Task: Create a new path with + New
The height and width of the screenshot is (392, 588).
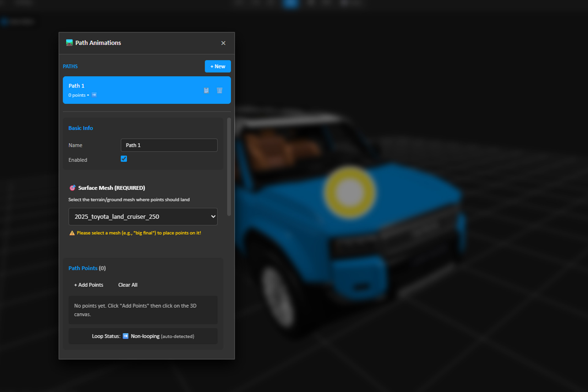Action: coord(218,66)
